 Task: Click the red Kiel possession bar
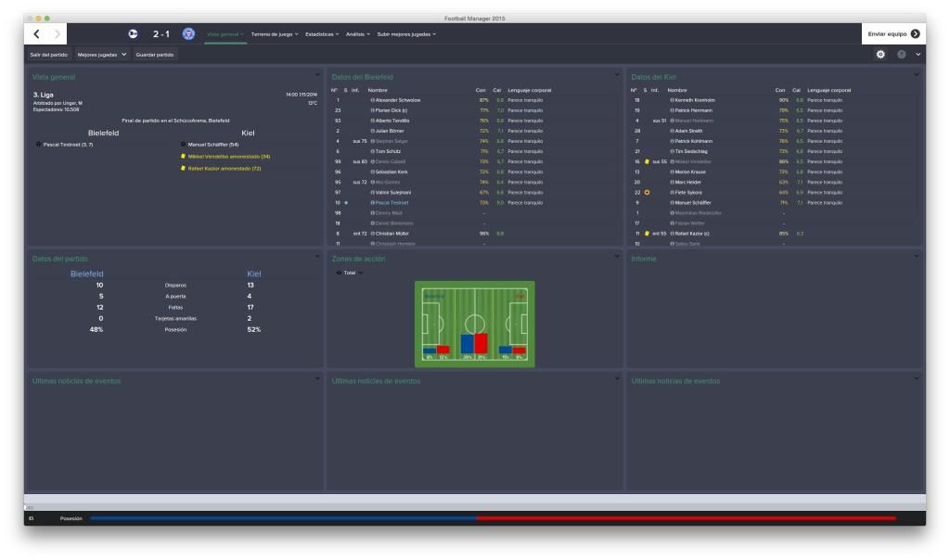[x=687, y=518]
